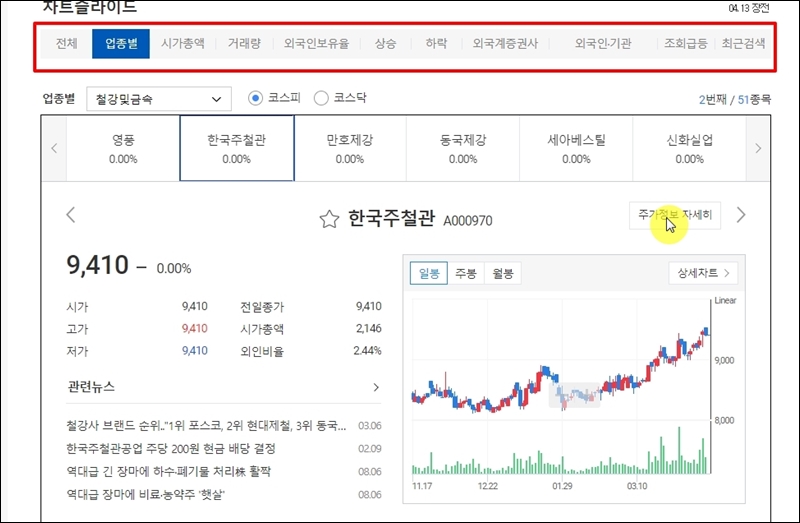This screenshot has height=523, width=800.
Task: Select the 영풍 stock card
Action: (x=123, y=148)
